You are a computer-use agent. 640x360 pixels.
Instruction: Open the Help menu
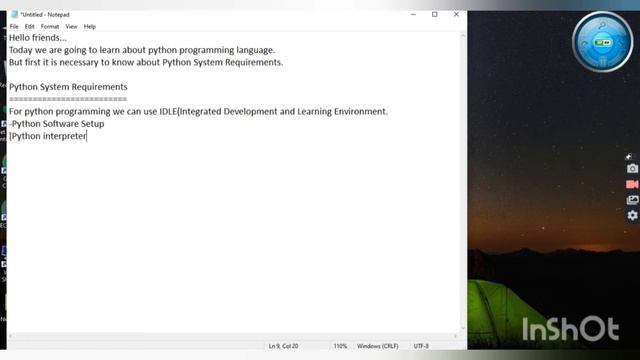coord(89,27)
